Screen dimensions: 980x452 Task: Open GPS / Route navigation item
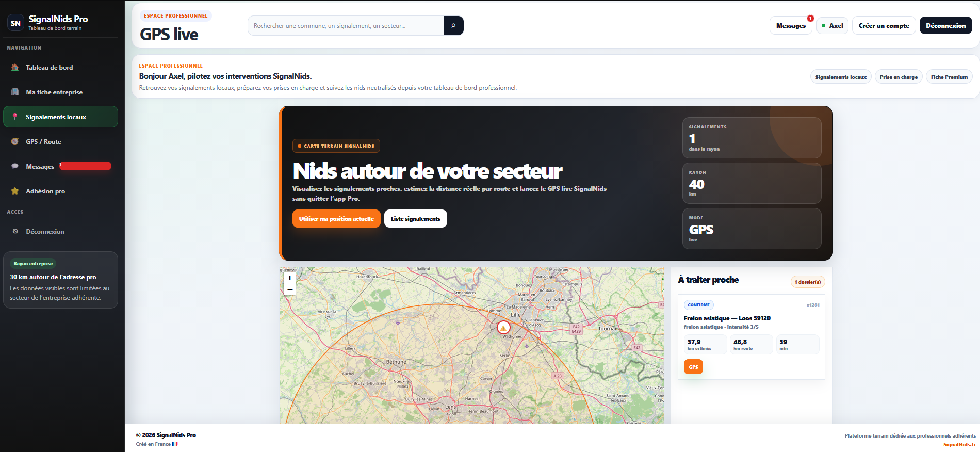(60, 141)
